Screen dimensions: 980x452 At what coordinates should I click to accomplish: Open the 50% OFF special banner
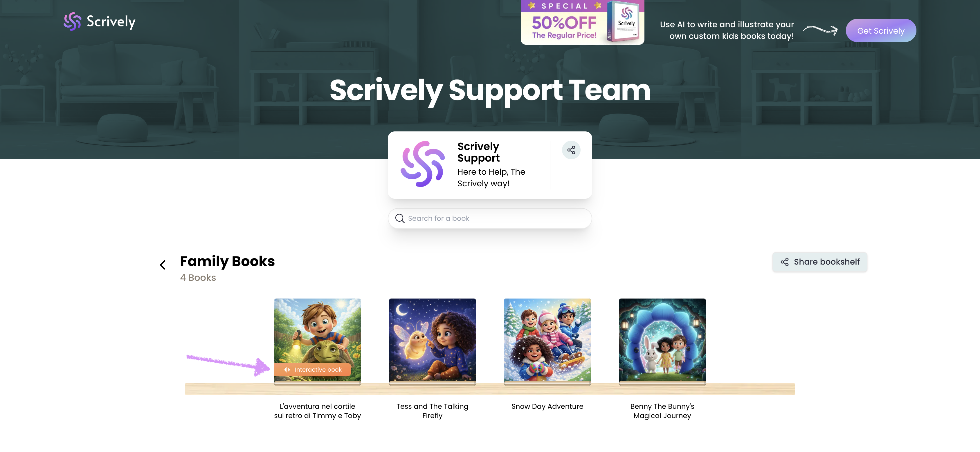(x=582, y=22)
